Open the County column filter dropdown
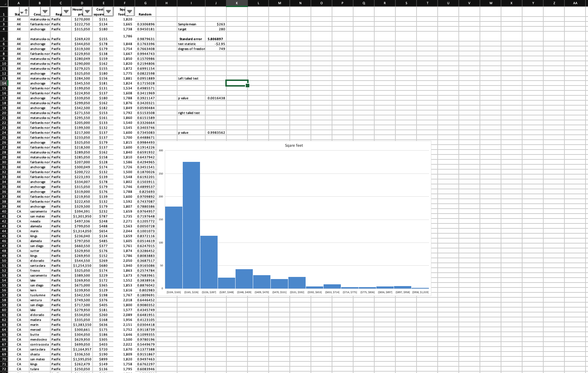 45,12
